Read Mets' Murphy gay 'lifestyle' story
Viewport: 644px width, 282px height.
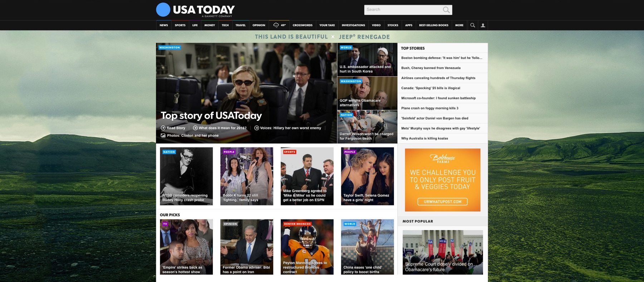tap(440, 128)
